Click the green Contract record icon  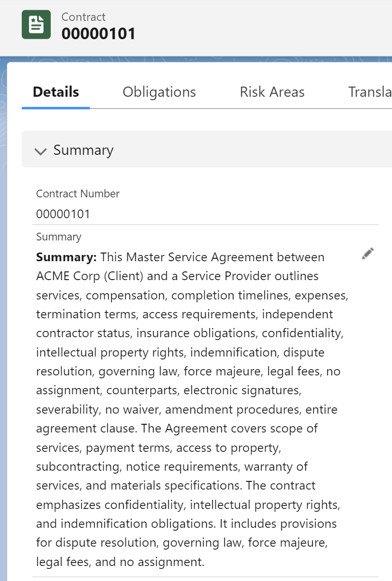coord(36,24)
